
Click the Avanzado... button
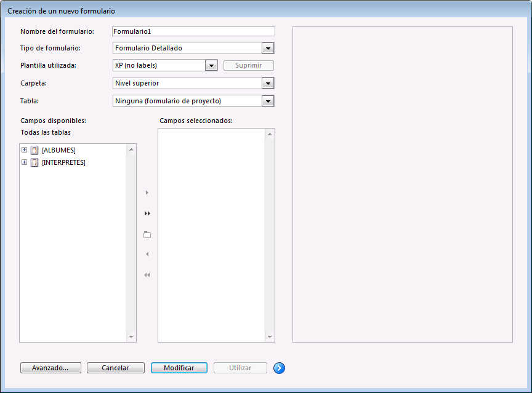(51, 368)
